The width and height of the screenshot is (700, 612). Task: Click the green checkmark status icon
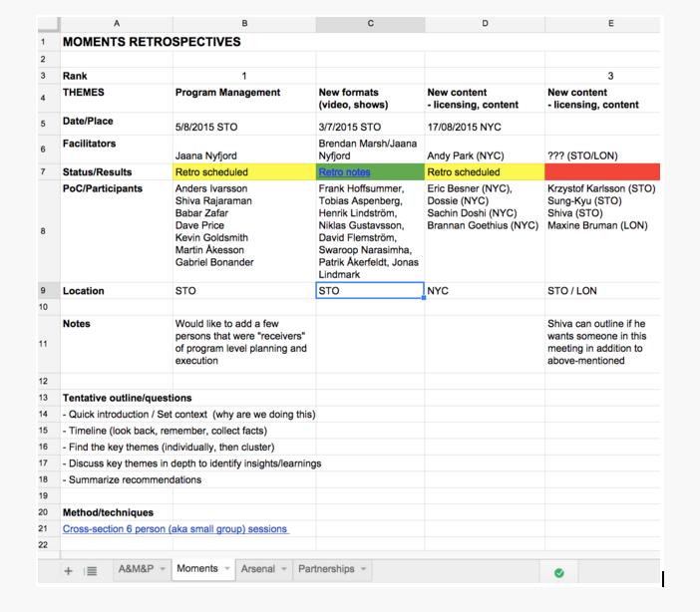tap(559, 573)
